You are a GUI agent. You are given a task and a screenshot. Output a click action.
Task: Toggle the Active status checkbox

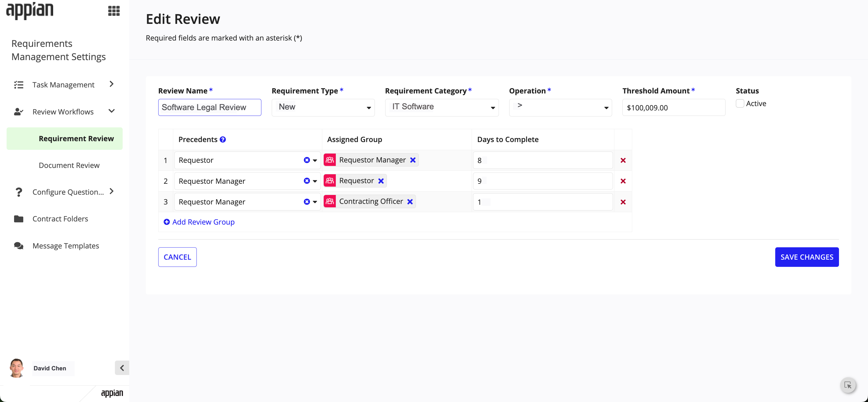tap(740, 104)
